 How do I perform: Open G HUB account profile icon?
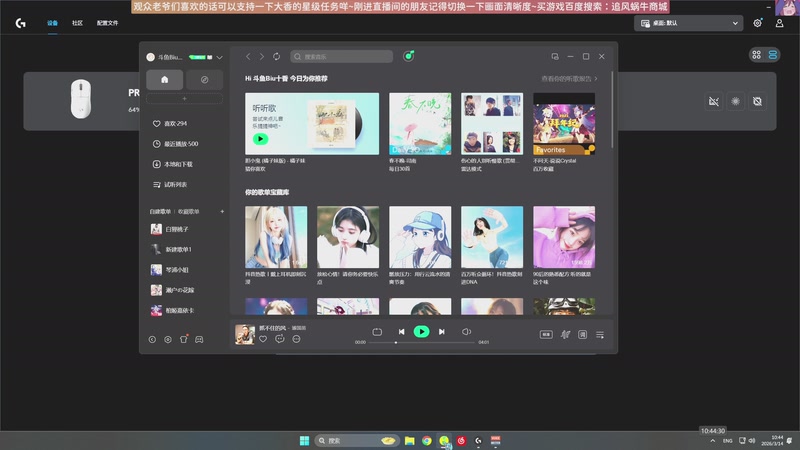[780, 23]
